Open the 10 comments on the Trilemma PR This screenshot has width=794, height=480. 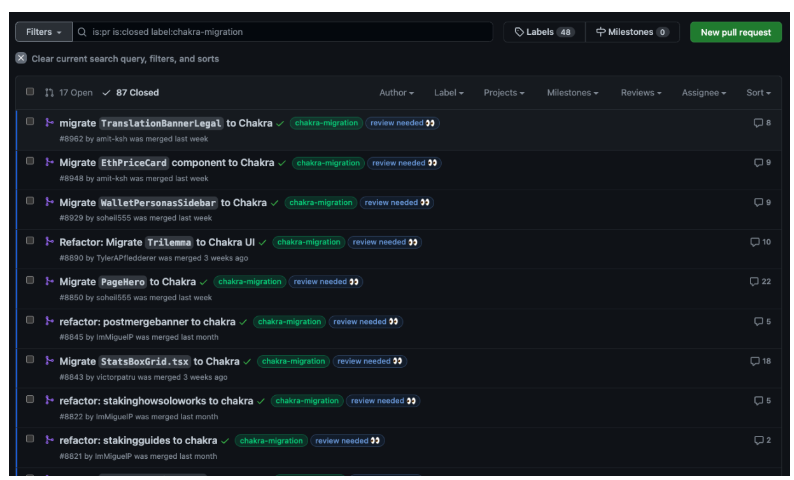point(760,242)
